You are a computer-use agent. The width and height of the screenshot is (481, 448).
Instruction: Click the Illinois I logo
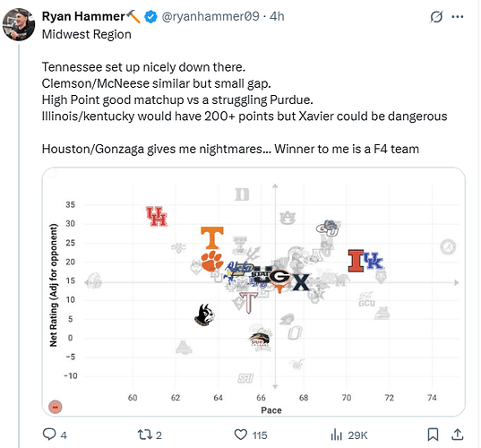point(356,261)
